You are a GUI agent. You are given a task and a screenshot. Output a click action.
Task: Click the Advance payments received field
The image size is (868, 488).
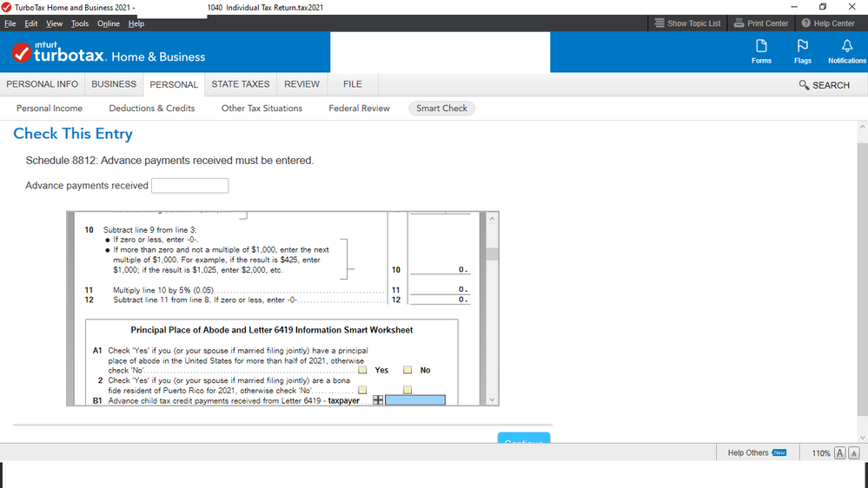tap(190, 185)
